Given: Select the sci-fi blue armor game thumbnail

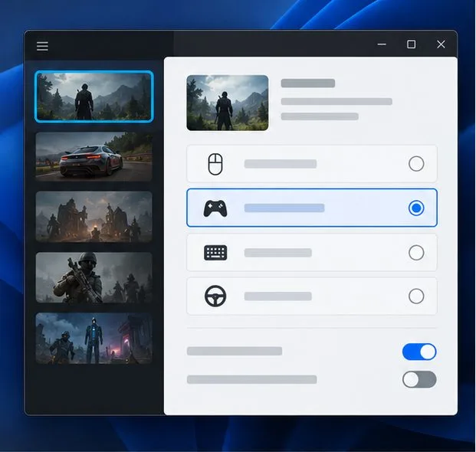Looking at the screenshot, I should 94,338.
